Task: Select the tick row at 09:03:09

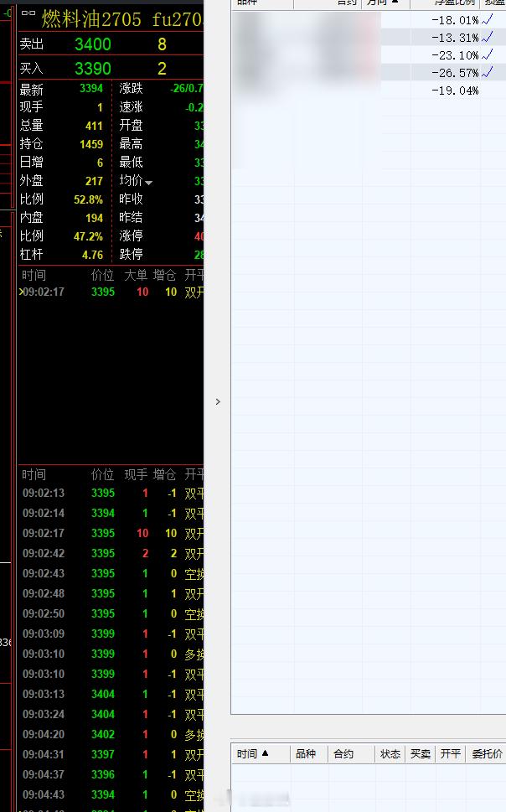Action: (111, 634)
